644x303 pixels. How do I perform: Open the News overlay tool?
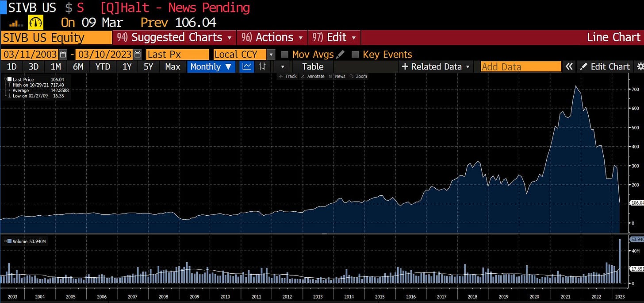click(337, 76)
